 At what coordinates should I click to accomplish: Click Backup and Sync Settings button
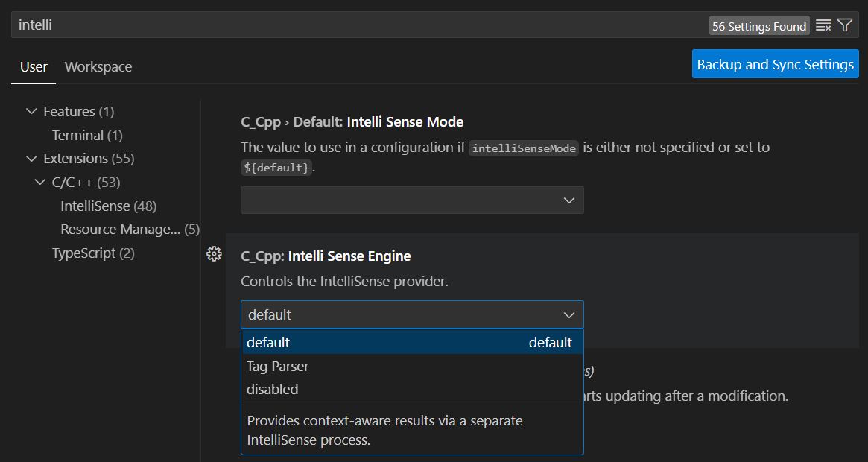(x=775, y=63)
